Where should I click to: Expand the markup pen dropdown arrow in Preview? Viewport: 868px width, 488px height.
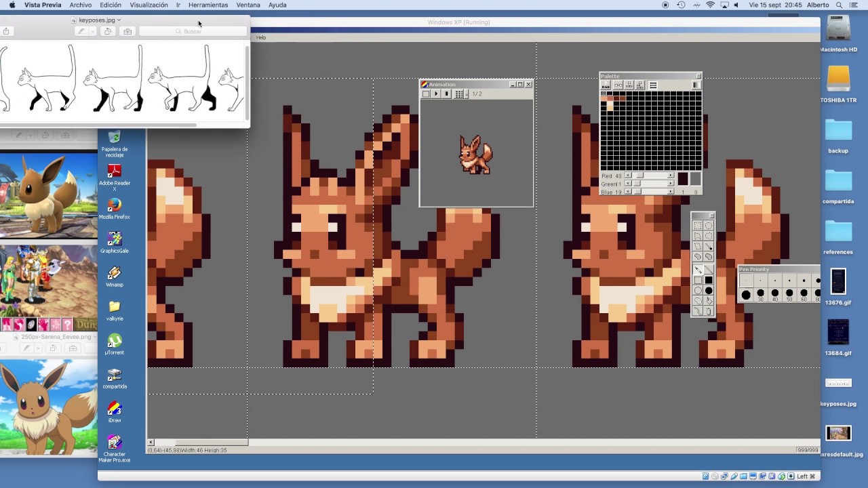tap(93, 32)
